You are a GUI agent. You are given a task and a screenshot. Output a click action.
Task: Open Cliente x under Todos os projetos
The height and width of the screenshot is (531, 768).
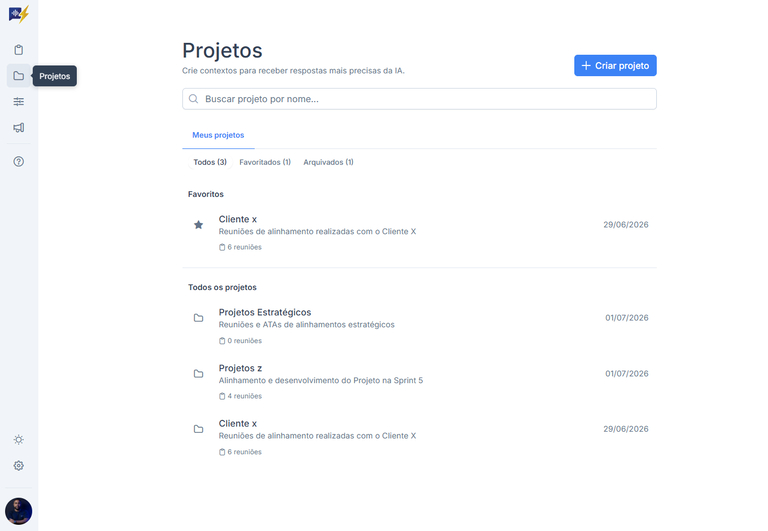238,423
